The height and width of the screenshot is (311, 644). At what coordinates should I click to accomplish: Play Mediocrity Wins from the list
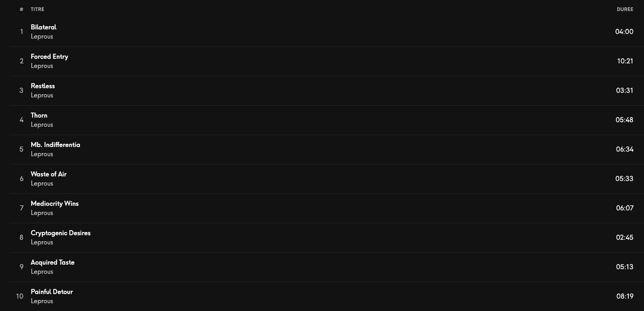(55, 204)
